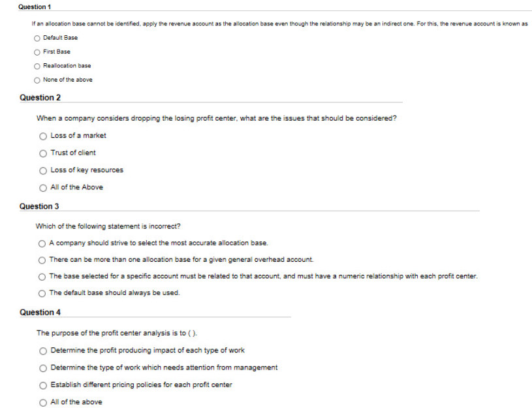Pick "All of the above" for Question 4
Screen dimensions: 532x408
42,402
